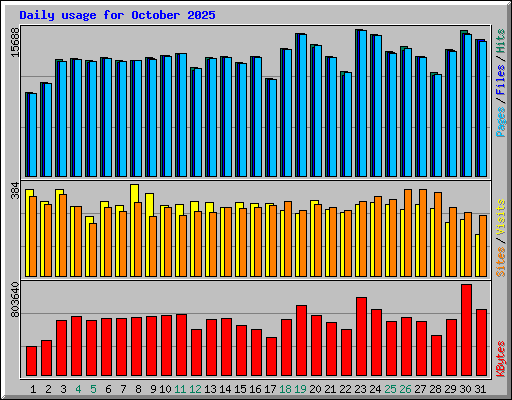This screenshot has height=400, width=512.
Task: Select the cyan pages bar for day 23
Action: (363, 103)
